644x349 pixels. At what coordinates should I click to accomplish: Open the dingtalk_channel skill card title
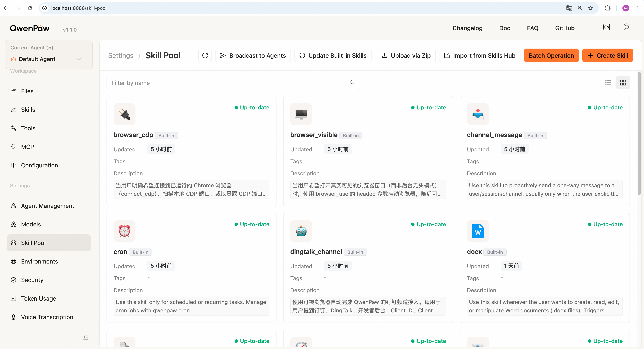pyautogui.click(x=316, y=252)
